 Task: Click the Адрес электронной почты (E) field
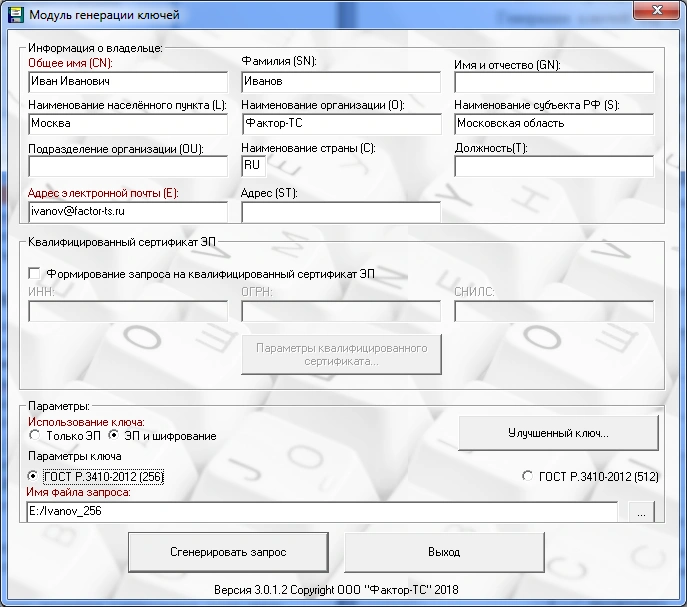click(128, 212)
